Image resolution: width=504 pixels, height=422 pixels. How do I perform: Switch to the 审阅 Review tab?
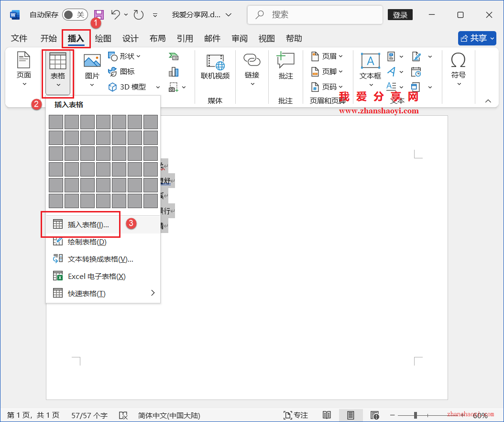[x=240, y=38]
